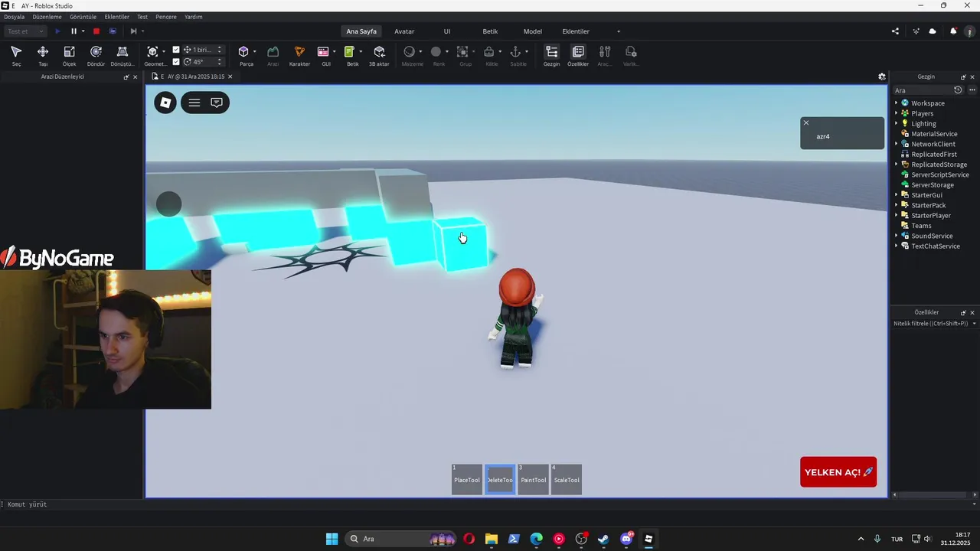Stop the playtest with red square
980x551 pixels.
coord(96,31)
